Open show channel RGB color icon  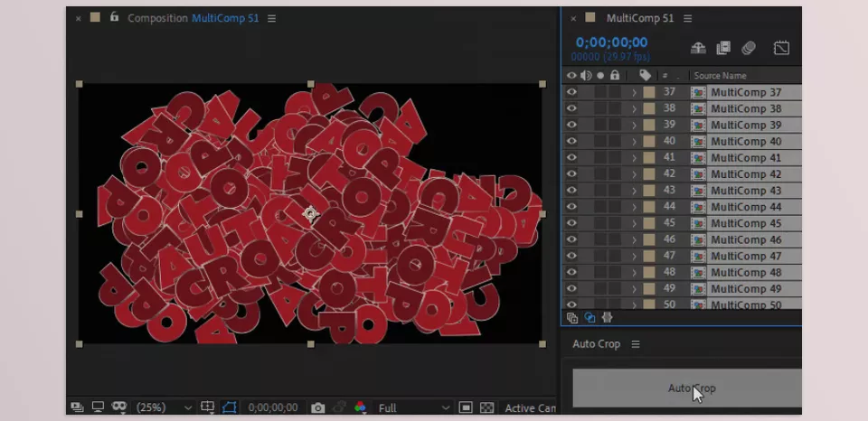coord(361,407)
